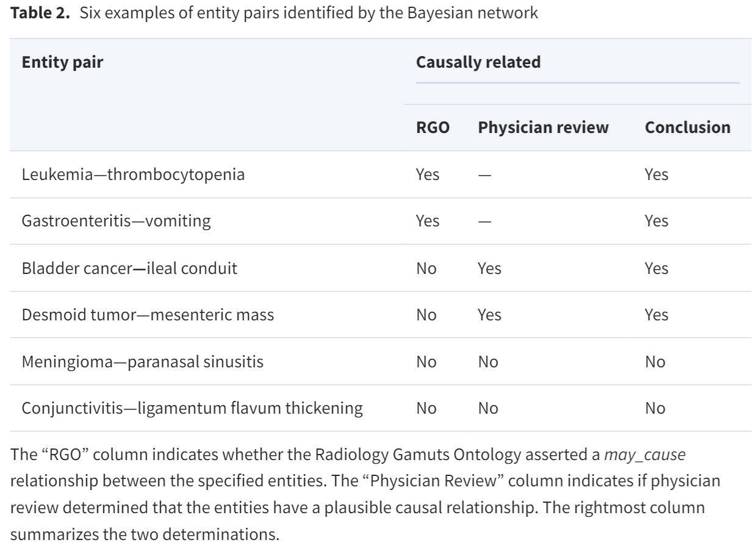Select the Leukemia—thrombocytopenia entity pair cell

click(133, 175)
